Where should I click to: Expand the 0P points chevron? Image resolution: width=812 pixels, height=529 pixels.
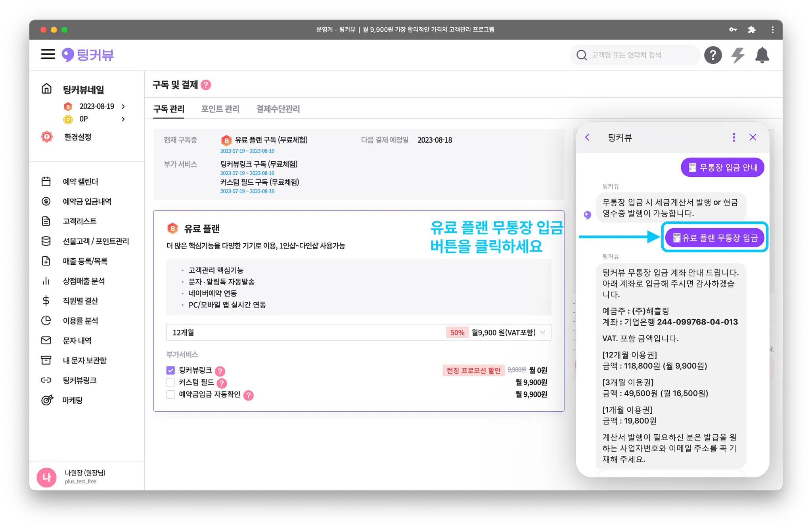pos(123,119)
